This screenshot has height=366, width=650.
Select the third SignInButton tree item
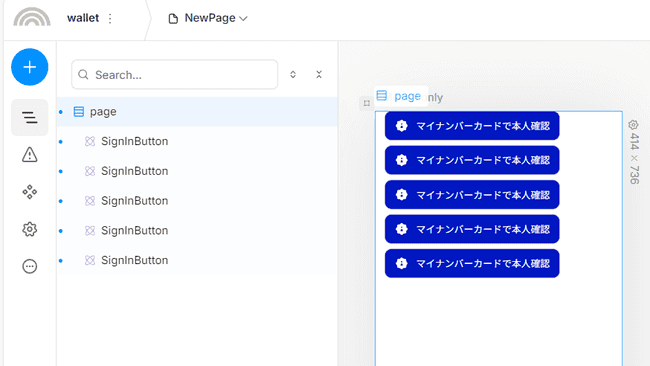197,201
